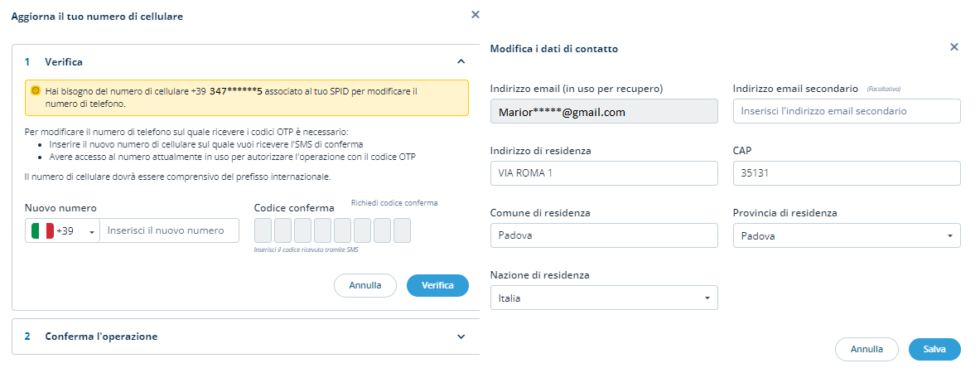The height and width of the screenshot is (373, 980).
Task: Click Annulla in the contact data dialog
Action: tap(867, 349)
